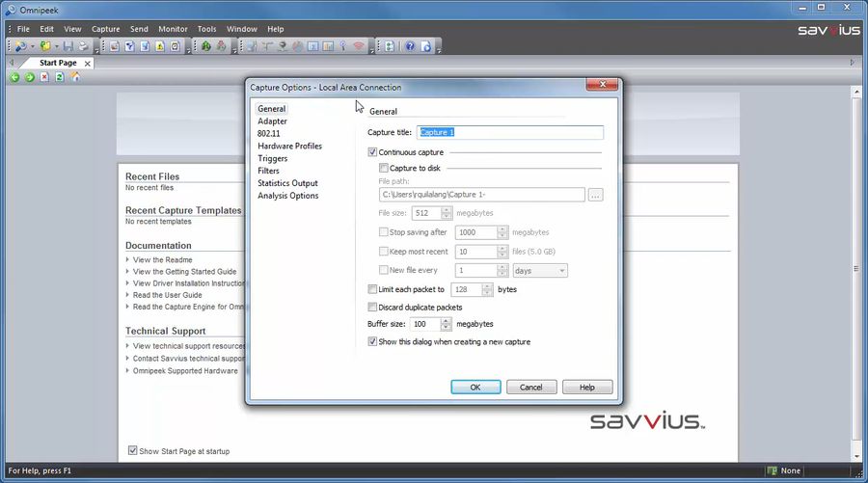This screenshot has height=483, width=868.
Task: Check the New file every option
Action: click(x=383, y=270)
